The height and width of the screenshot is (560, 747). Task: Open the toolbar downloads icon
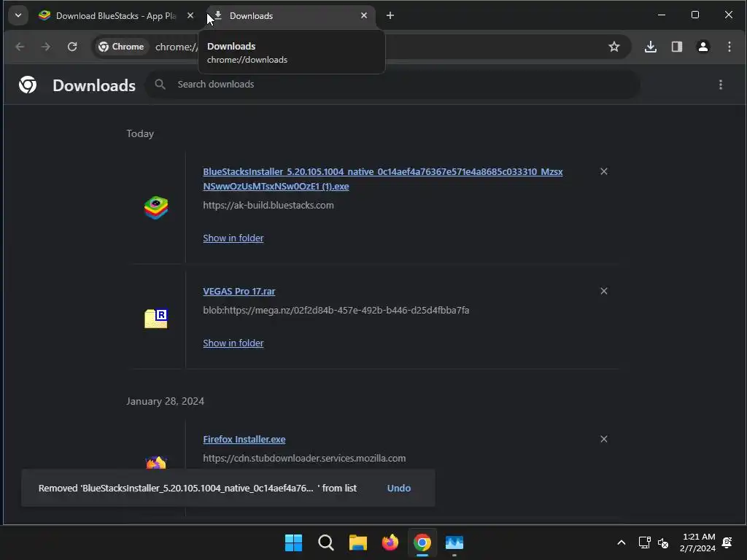pos(650,47)
